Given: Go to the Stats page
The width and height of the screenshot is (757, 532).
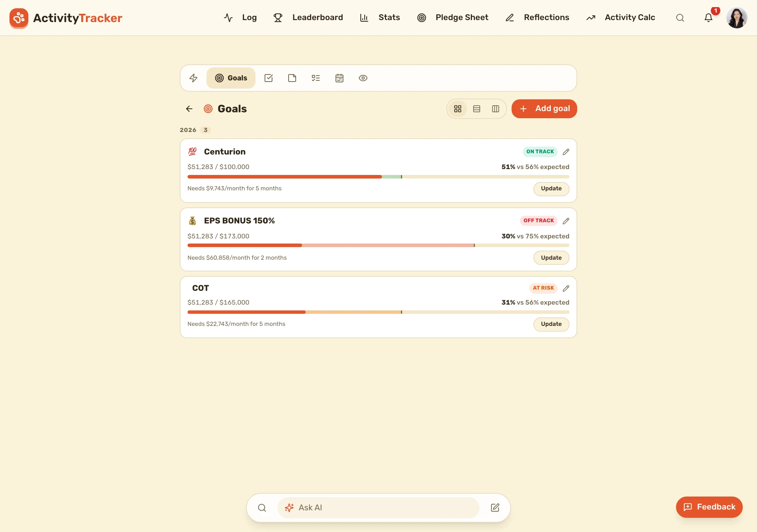Looking at the screenshot, I should tap(380, 18).
